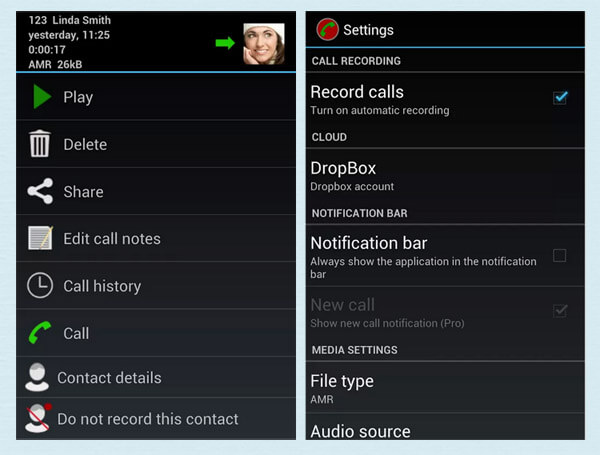Tap the Edit call notes notepad icon

(40, 238)
